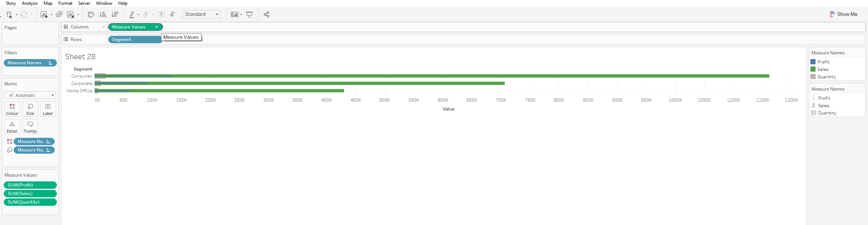Open the Format menu
The height and width of the screenshot is (225, 868).
[x=65, y=3]
